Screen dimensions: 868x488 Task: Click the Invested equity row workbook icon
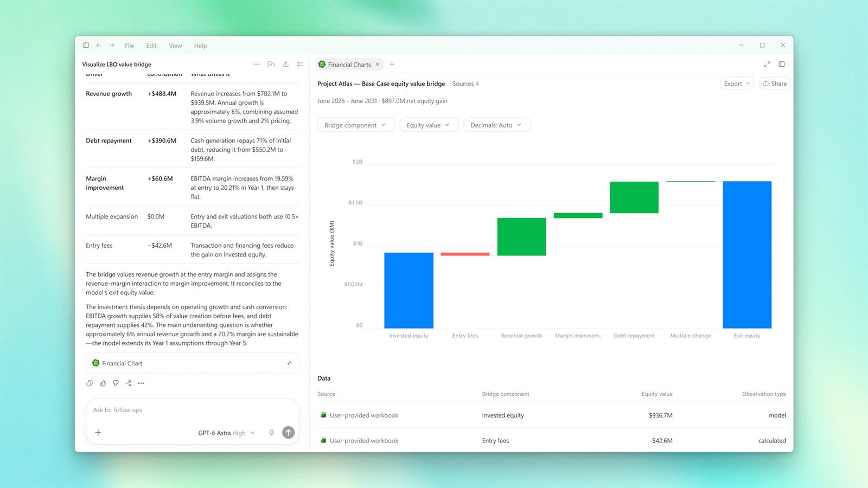323,415
